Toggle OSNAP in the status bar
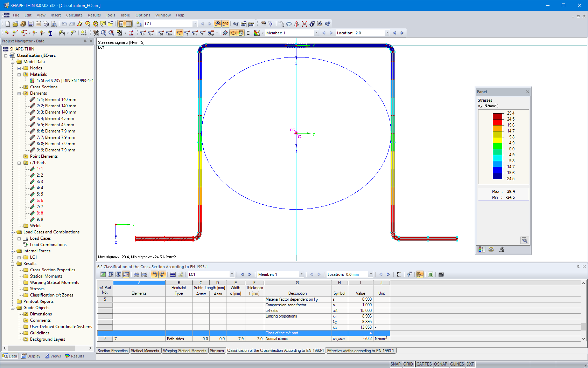588x368 pixels. point(441,364)
